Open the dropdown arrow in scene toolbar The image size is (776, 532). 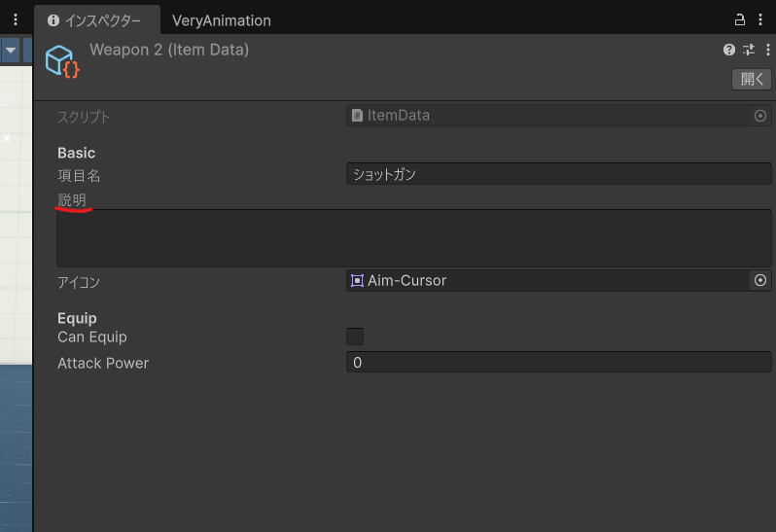point(11,50)
